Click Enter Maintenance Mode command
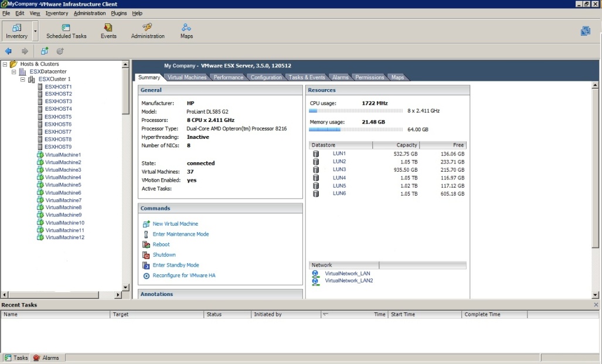Screen dimensions: 602x364 tap(181, 234)
